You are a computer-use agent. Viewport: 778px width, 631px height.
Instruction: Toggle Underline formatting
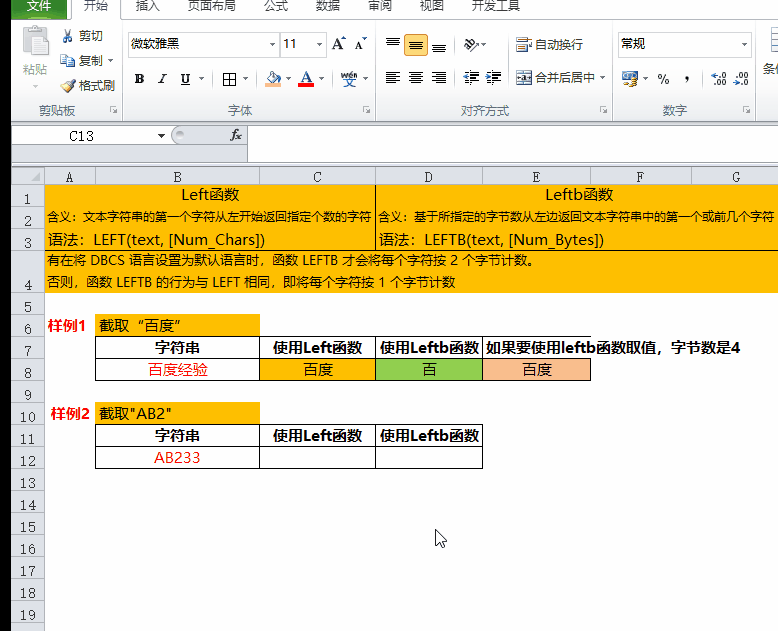pos(185,78)
